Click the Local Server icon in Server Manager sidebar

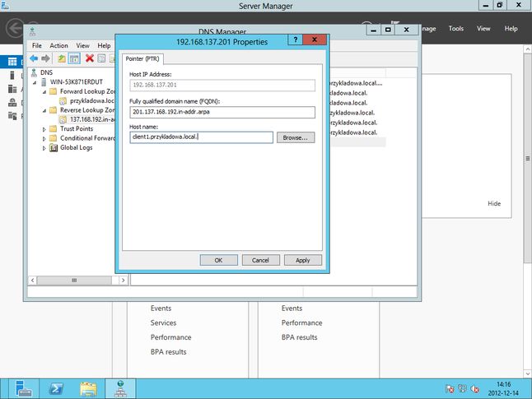12,75
